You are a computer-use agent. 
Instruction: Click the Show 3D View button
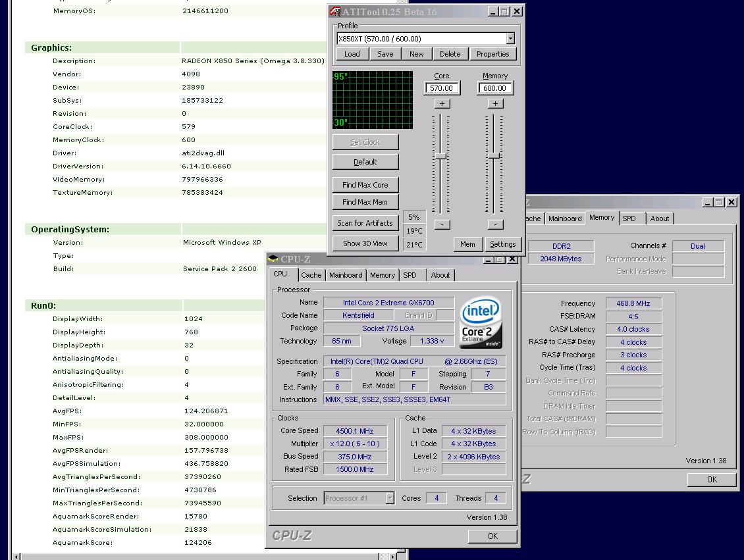click(x=365, y=243)
